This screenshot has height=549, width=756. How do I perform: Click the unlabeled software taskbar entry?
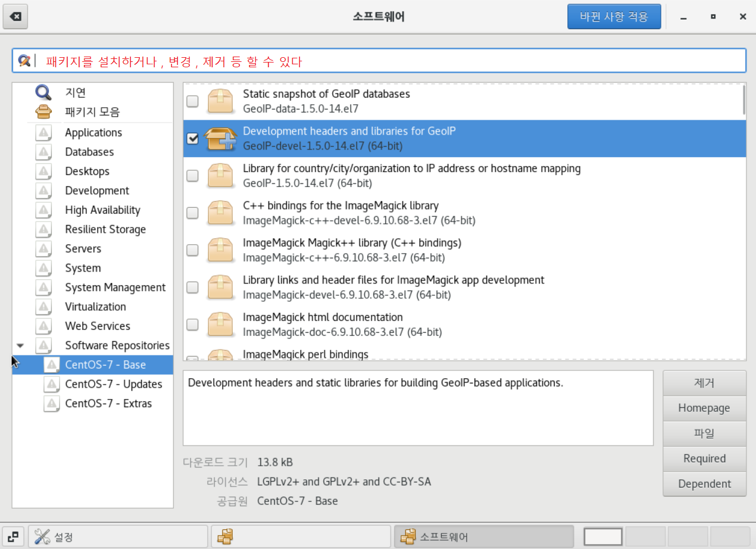(x=301, y=536)
